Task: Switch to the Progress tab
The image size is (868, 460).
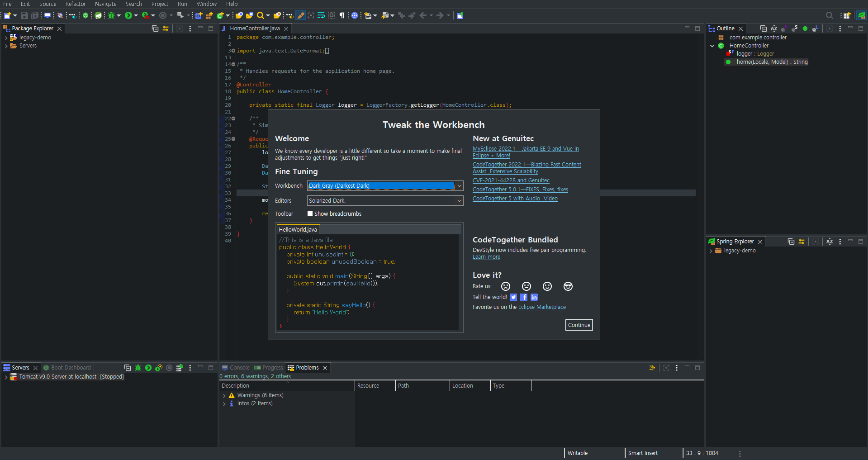Action: pos(268,368)
